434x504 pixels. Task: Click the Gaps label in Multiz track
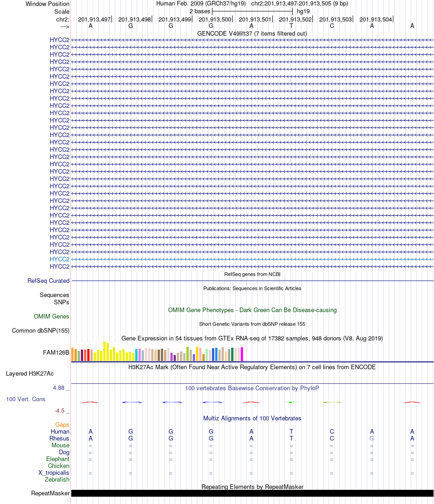tap(62, 424)
